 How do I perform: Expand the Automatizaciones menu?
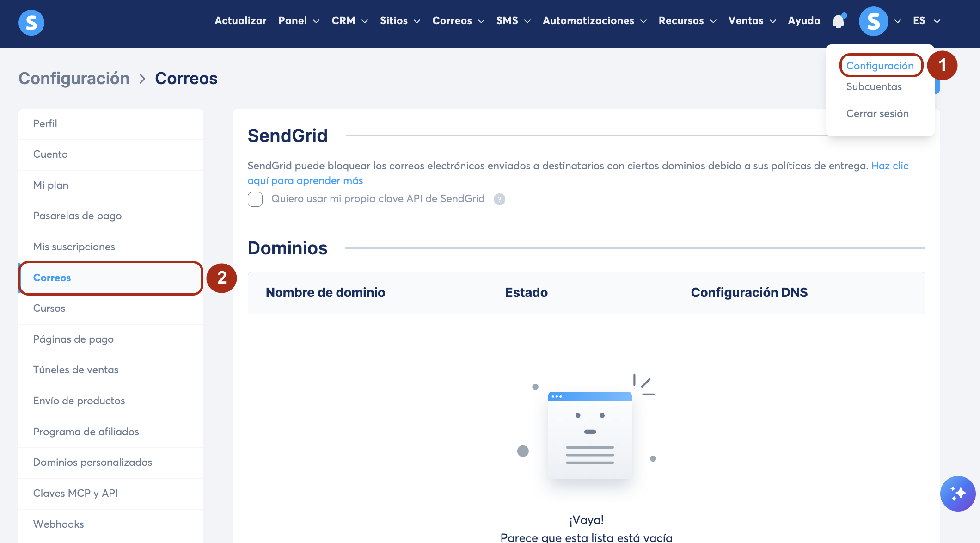click(594, 21)
